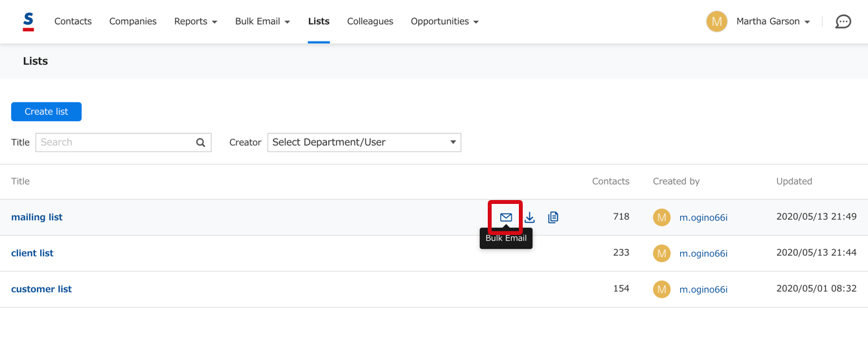Focus the Title search input field
Screen dimensions: 868x347
coord(117,142)
